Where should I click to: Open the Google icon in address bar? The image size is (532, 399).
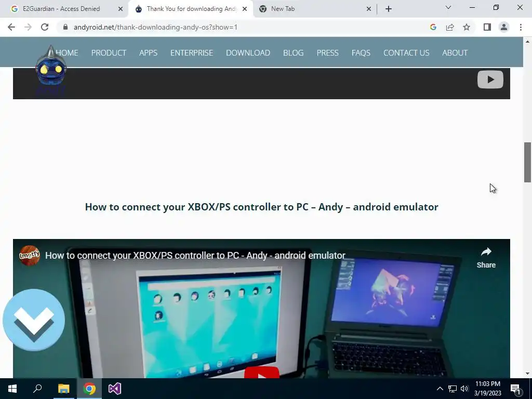click(x=433, y=27)
